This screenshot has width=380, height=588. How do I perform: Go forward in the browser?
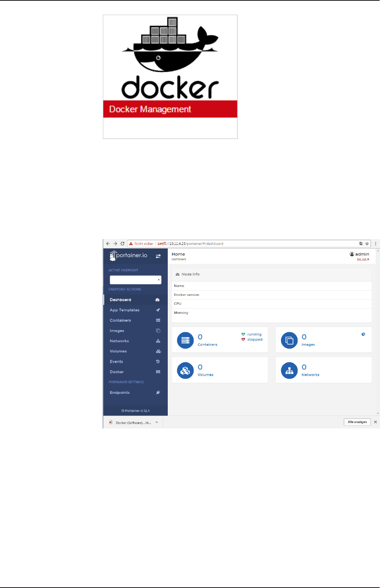[115, 244]
